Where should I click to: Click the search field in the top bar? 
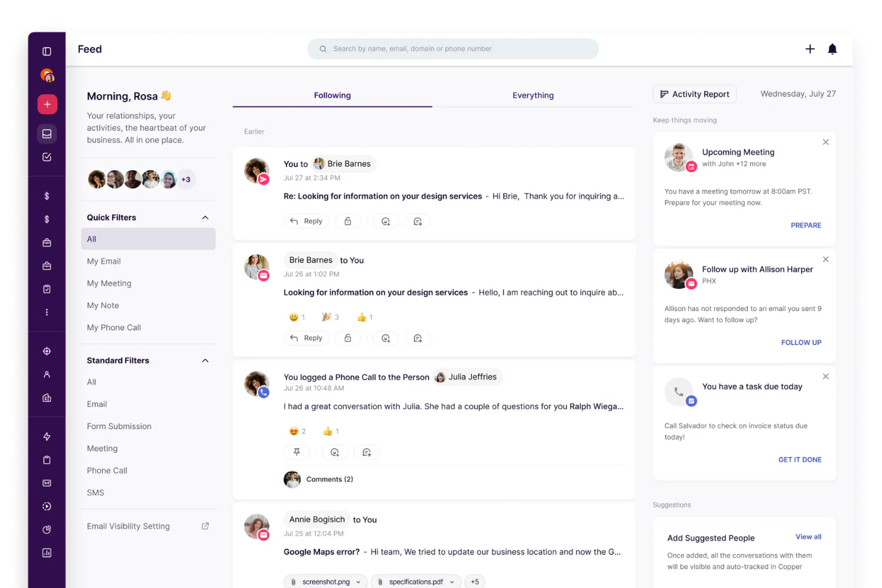coord(452,48)
